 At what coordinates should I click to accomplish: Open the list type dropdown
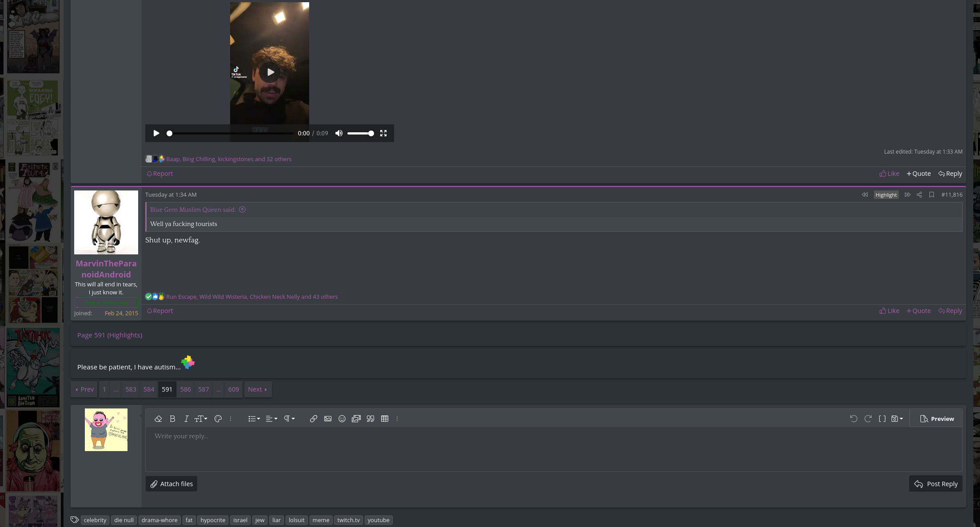(x=254, y=419)
